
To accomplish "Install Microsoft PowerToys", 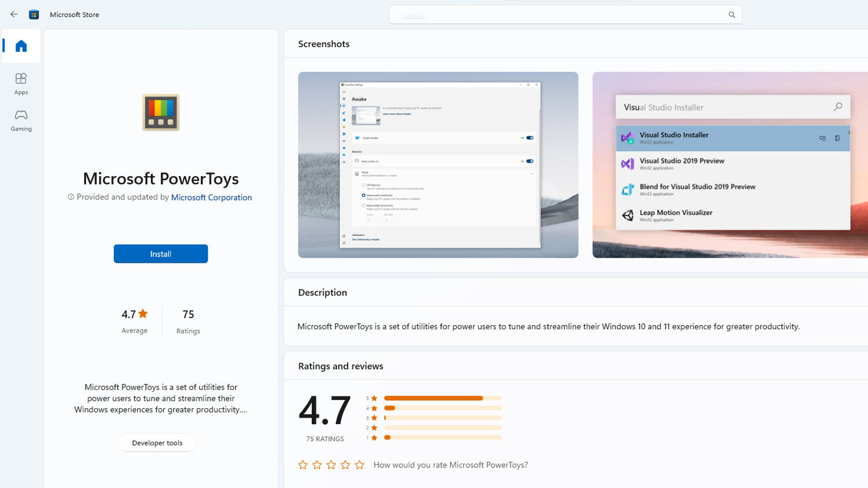I will 161,253.
